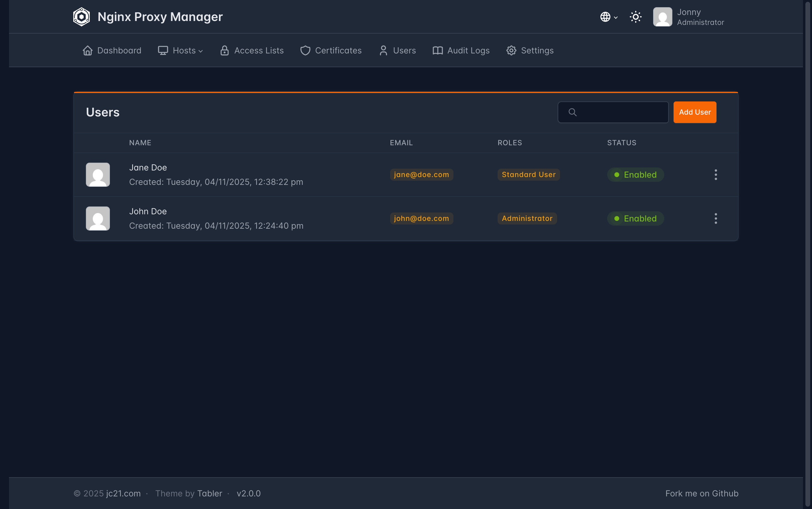
Task: Open the language globe dropdown
Action: click(609, 17)
